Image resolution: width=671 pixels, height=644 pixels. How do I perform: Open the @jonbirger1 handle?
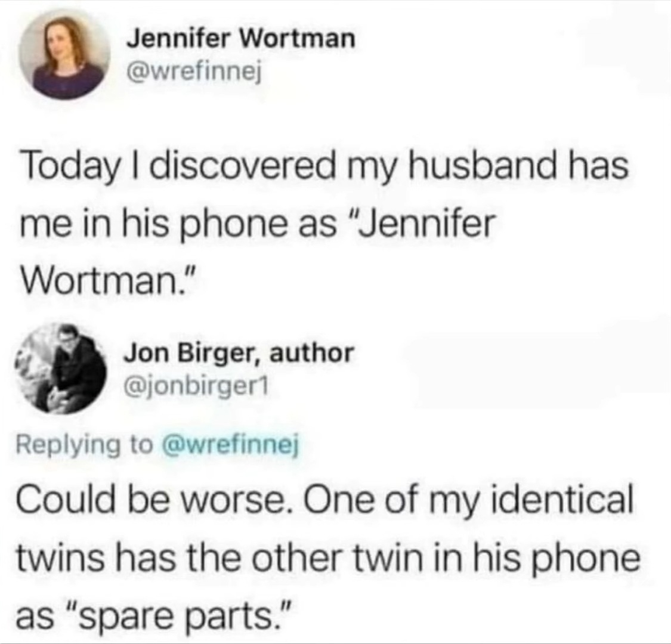click(196, 387)
